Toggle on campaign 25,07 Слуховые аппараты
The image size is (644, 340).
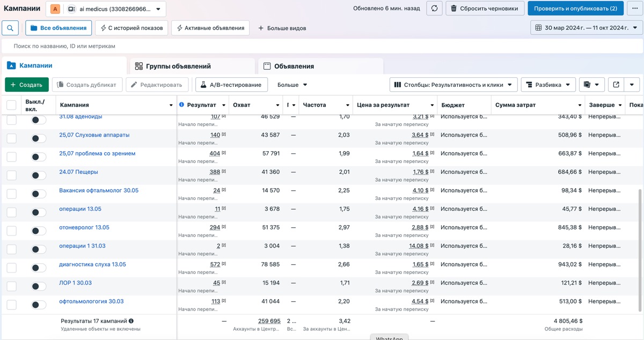click(38, 139)
